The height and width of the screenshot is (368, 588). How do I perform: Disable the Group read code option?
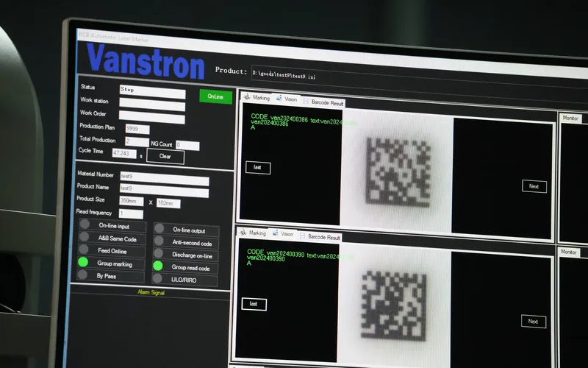click(x=158, y=266)
